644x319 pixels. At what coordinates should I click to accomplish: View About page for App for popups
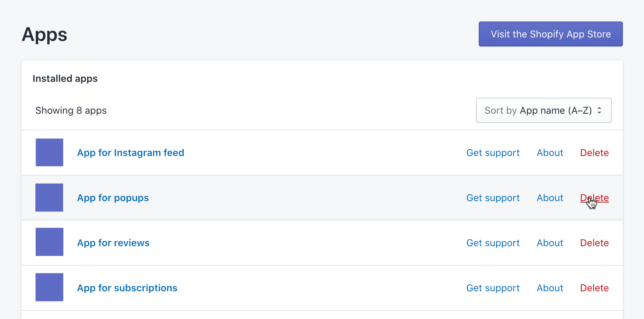(550, 198)
